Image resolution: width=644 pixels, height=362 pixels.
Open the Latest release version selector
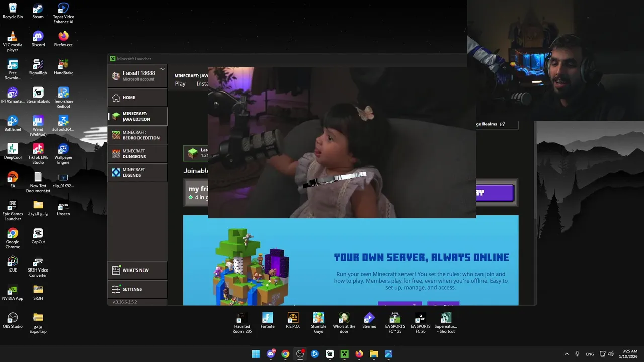197,153
